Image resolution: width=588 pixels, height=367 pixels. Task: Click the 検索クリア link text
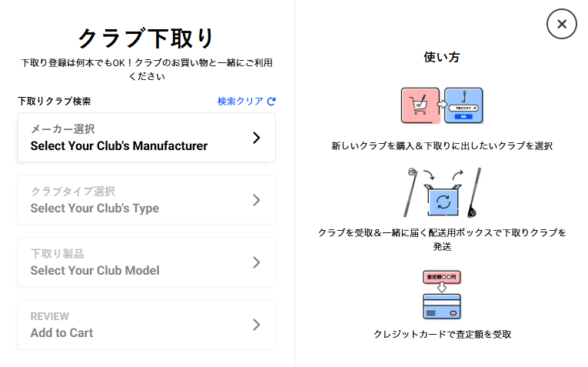241,101
